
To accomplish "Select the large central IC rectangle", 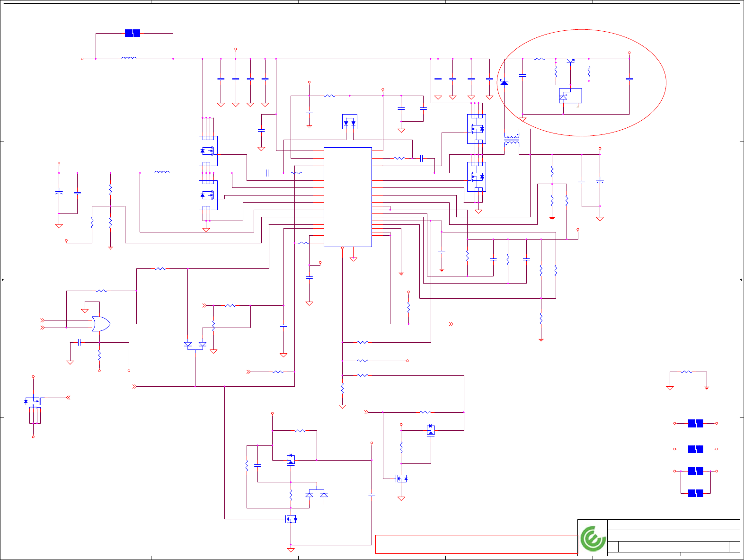I will coord(348,197).
